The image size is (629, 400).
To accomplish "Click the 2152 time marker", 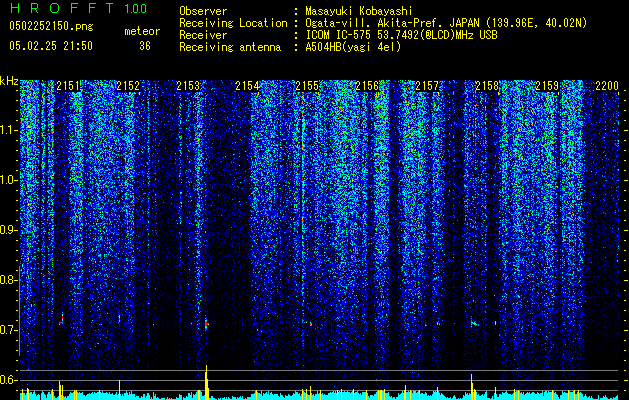I will [x=128, y=86].
